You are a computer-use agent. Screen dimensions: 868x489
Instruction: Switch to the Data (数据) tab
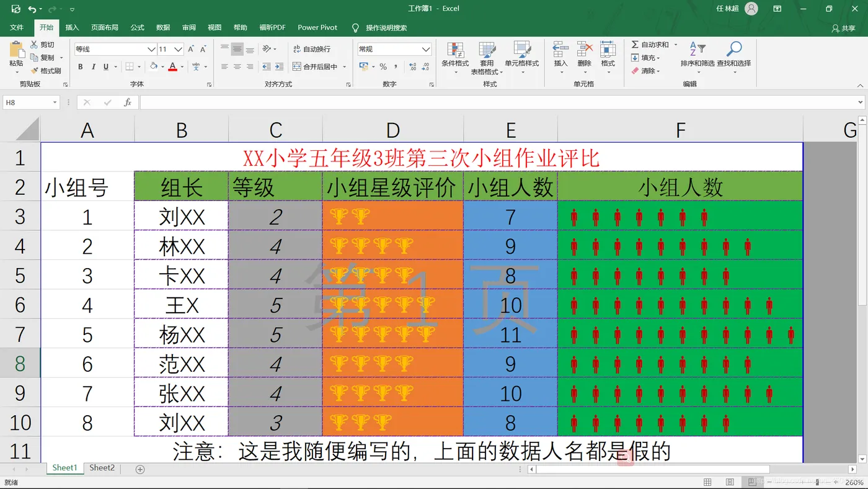point(163,27)
